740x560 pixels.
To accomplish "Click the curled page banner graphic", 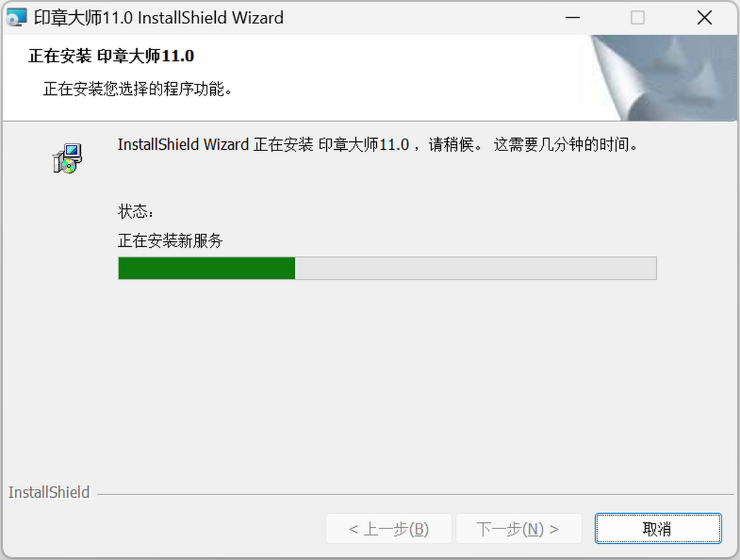I will coord(664,78).
